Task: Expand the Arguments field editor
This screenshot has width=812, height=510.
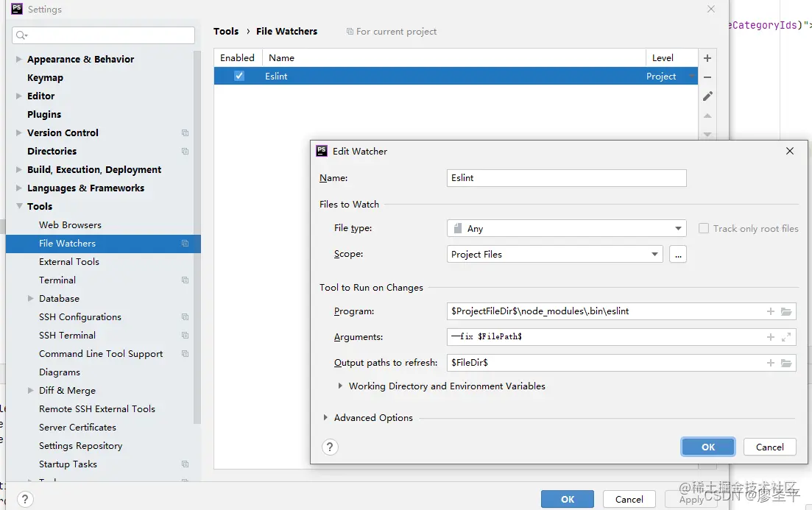Action: coord(786,337)
